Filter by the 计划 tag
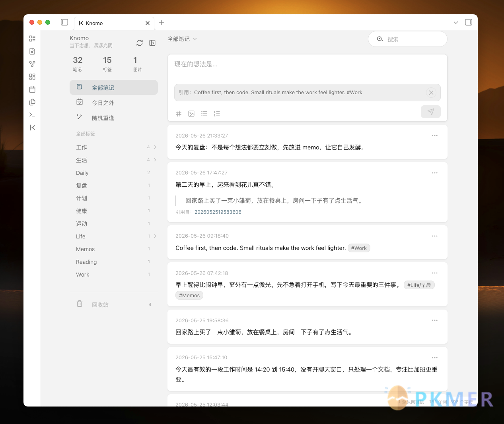504x424 pixels. click(x=82, y=198)
